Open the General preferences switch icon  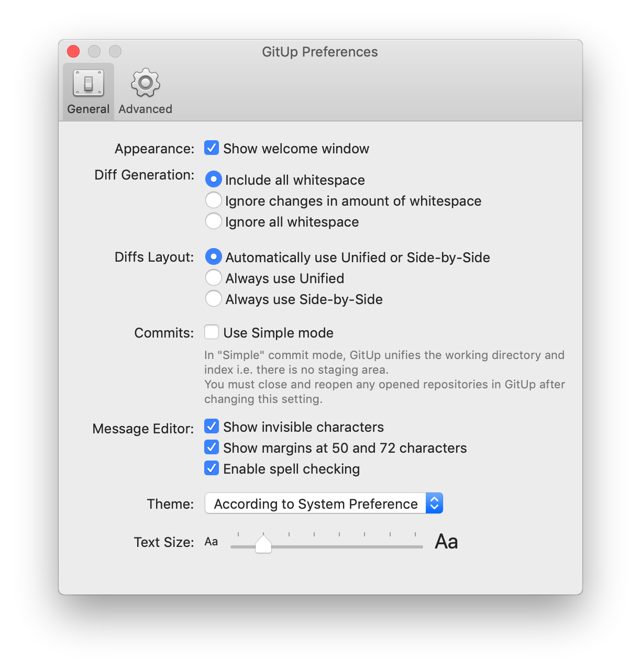[89, 83]
